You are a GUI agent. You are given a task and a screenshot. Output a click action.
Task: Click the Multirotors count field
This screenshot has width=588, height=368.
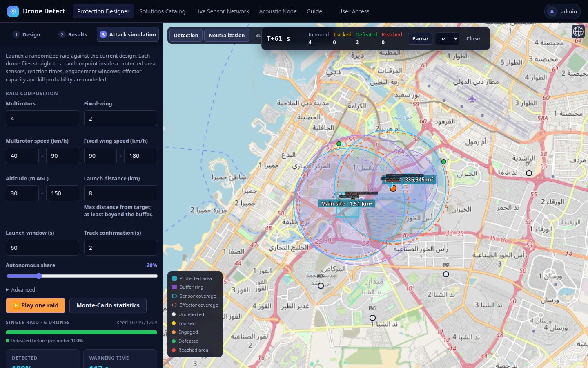pos(42,119)
